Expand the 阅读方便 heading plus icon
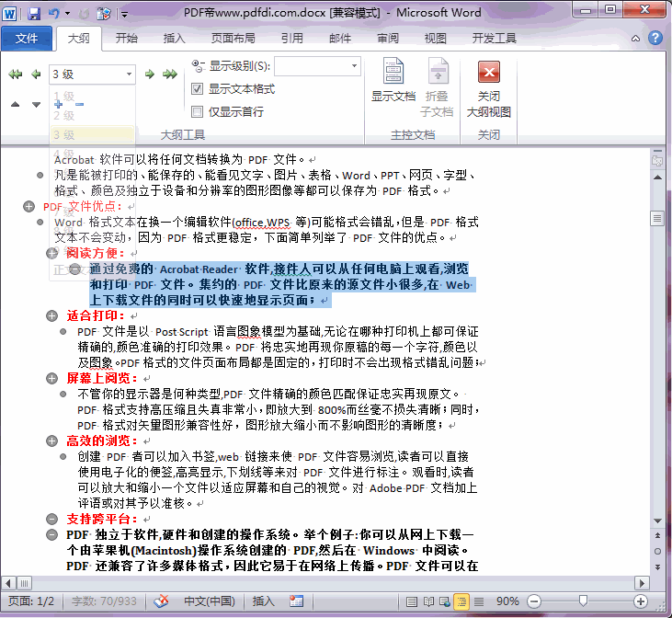Image resolution: width=672 pixels, height=618 pixels. (51, 253)
